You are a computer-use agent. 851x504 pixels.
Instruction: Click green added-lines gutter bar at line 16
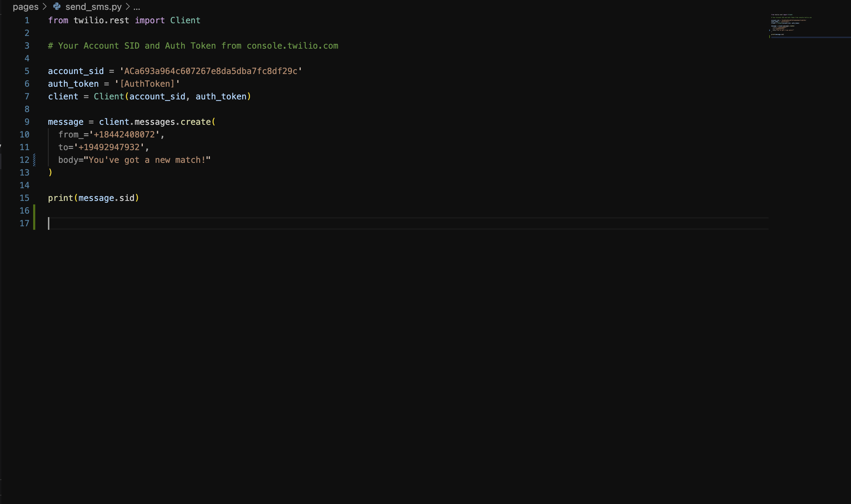pos(34,211)
